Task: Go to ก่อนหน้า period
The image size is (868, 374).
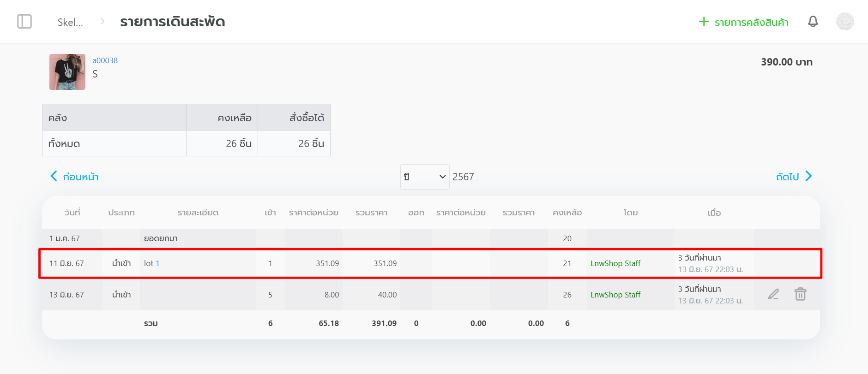Action: [80, 177]
